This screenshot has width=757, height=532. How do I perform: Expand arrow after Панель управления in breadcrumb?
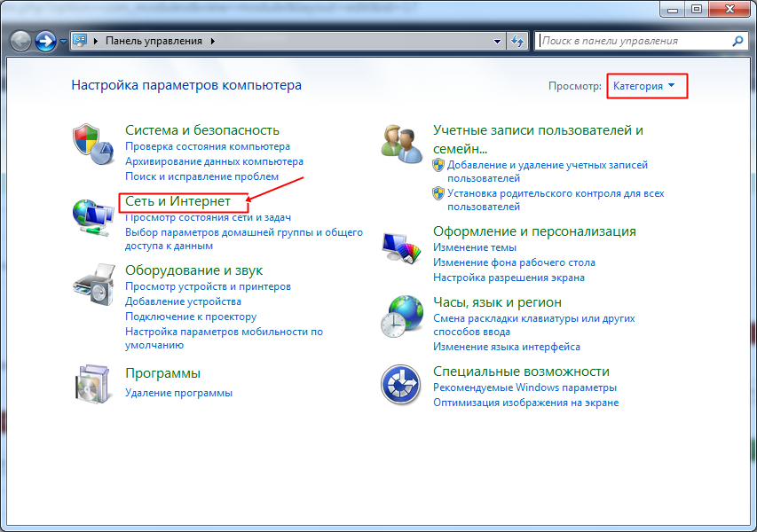(212, 41)
